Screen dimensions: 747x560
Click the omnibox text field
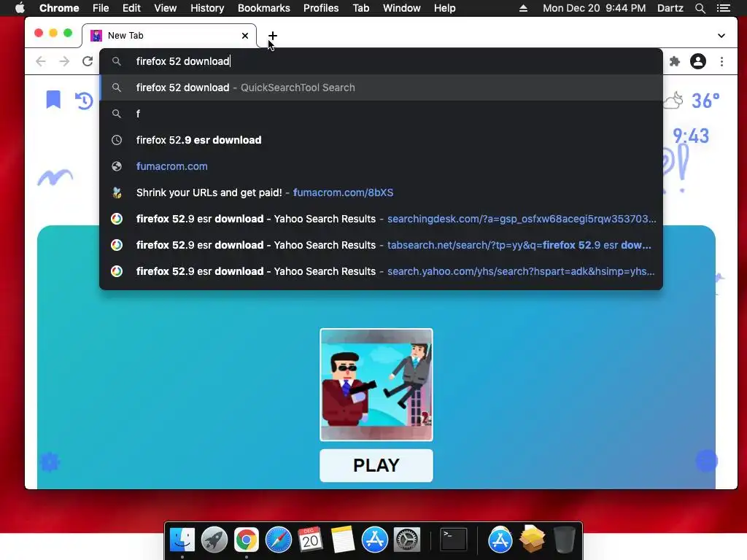pos(381,61)
